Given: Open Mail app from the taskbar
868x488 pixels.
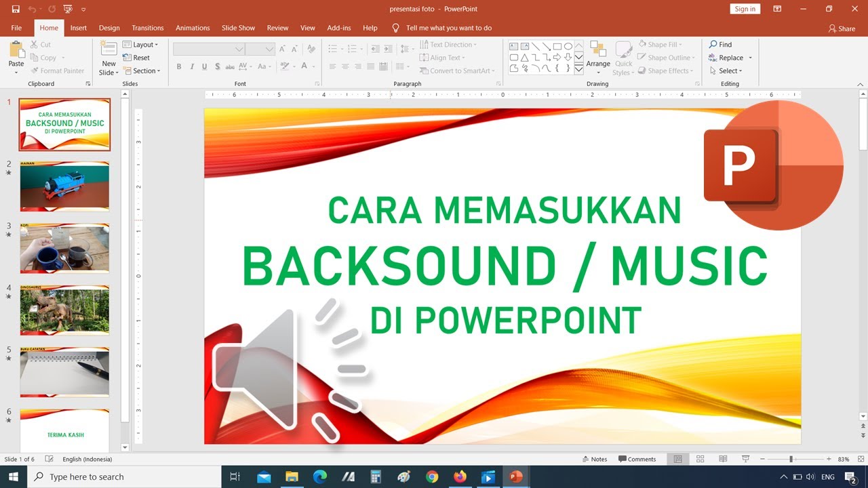Looking at the screenshot, I should point(263,476).
